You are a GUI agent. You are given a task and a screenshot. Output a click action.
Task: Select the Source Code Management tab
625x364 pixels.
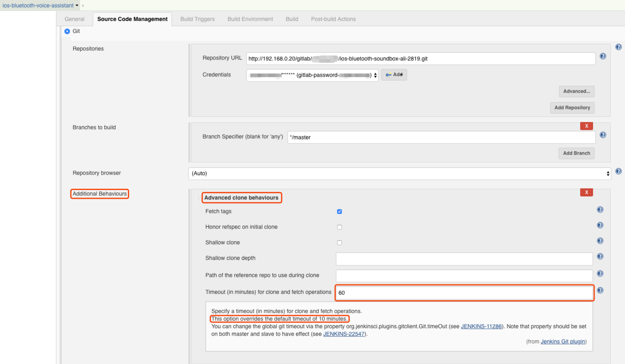tap(132, 19)
